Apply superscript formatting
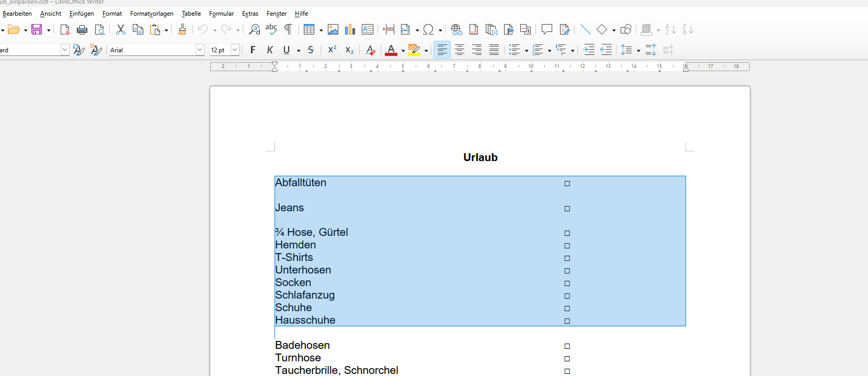The width and height of the screenshot is (868, 376). click(332, 50)
